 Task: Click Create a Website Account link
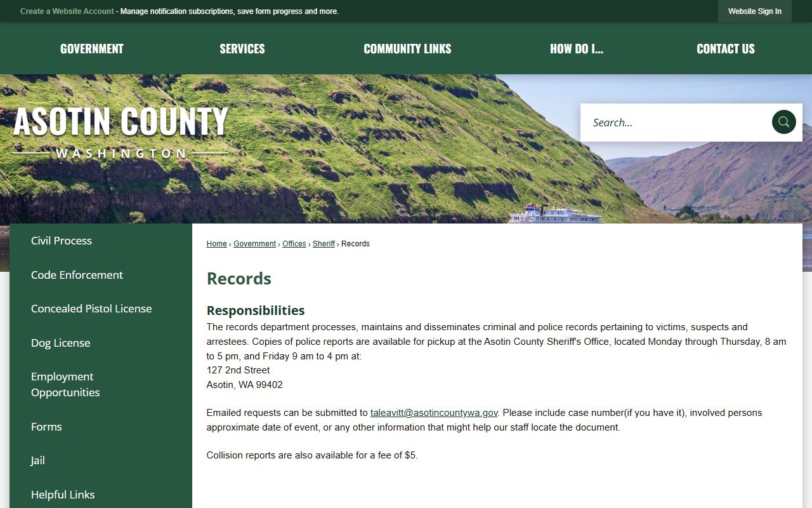(x=67, y=11)
